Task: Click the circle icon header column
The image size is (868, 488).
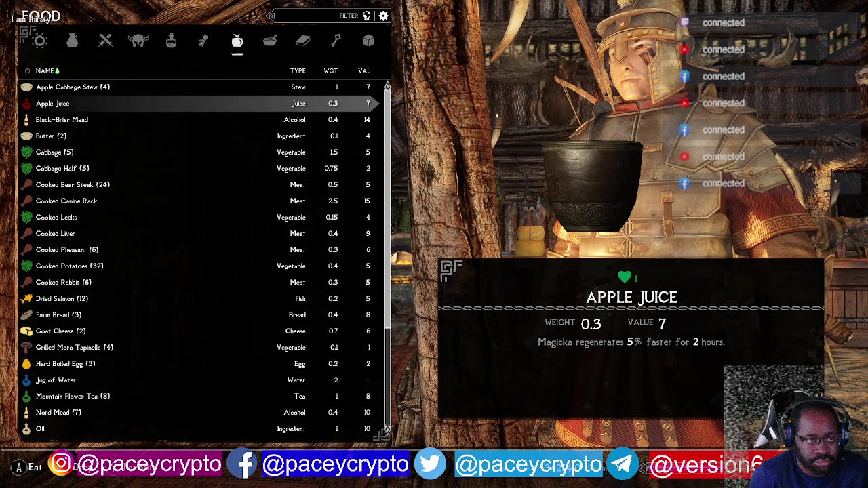Action: pos(27,70)
